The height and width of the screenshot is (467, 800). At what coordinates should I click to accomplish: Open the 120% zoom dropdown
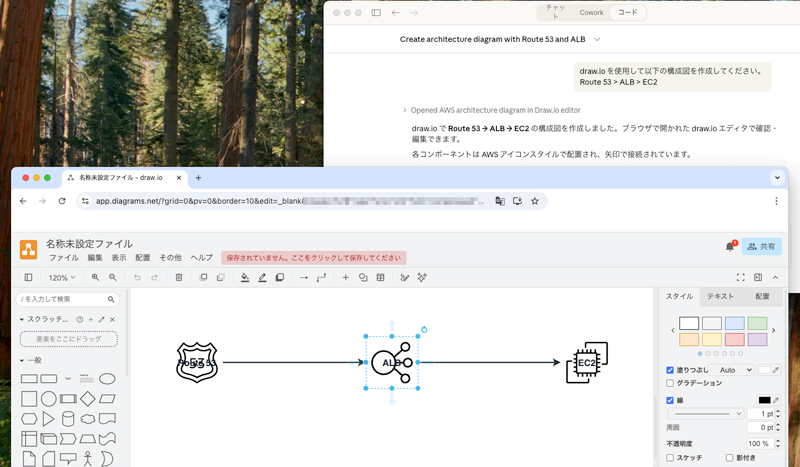(x=62, y=278)
